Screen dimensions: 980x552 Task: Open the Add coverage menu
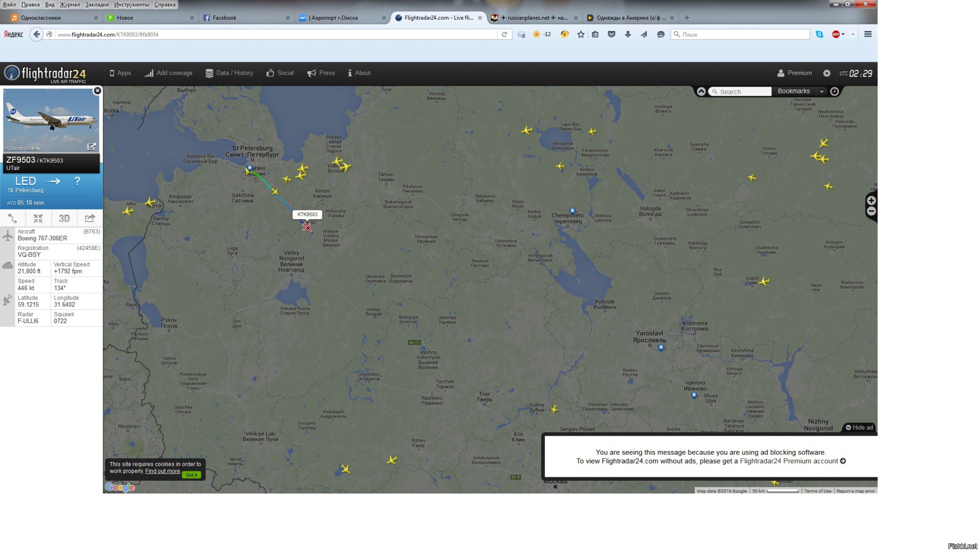pyautogui.click(x=168, y=73)
